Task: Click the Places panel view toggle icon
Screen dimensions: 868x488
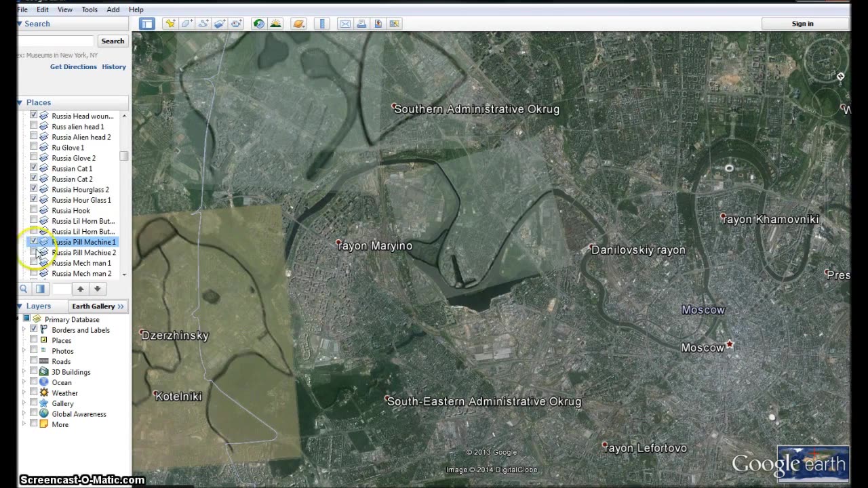Action: point(40,289)
